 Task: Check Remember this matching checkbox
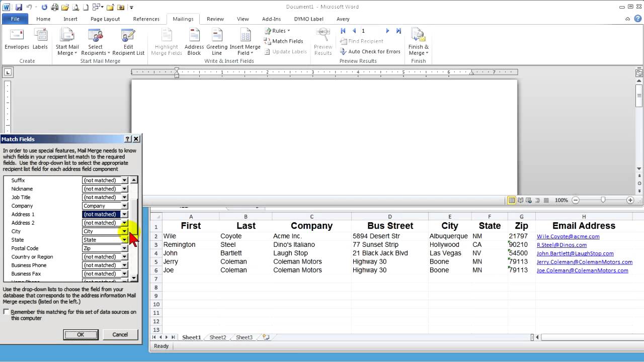click(6, 312)
